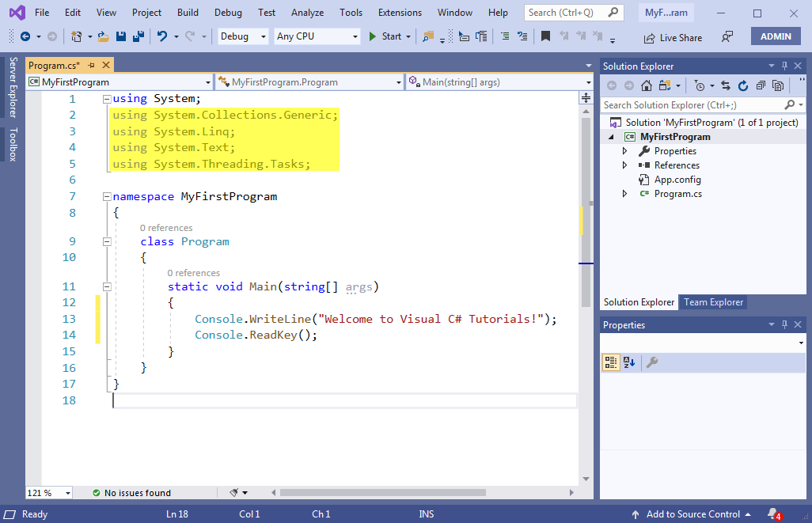The image size is (812, 523).
Task: Collapse the Main method code region
Action: [107, 286]
